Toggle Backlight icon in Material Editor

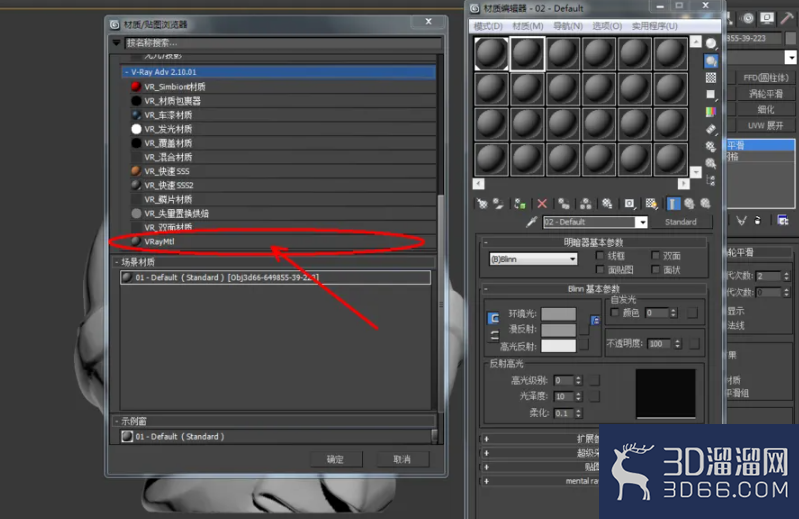point(711,61)
